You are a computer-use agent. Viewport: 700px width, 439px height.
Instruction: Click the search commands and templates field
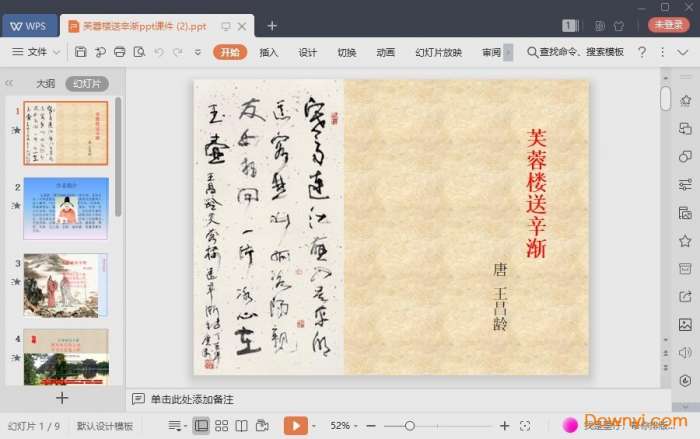click(x=575, y=52)
